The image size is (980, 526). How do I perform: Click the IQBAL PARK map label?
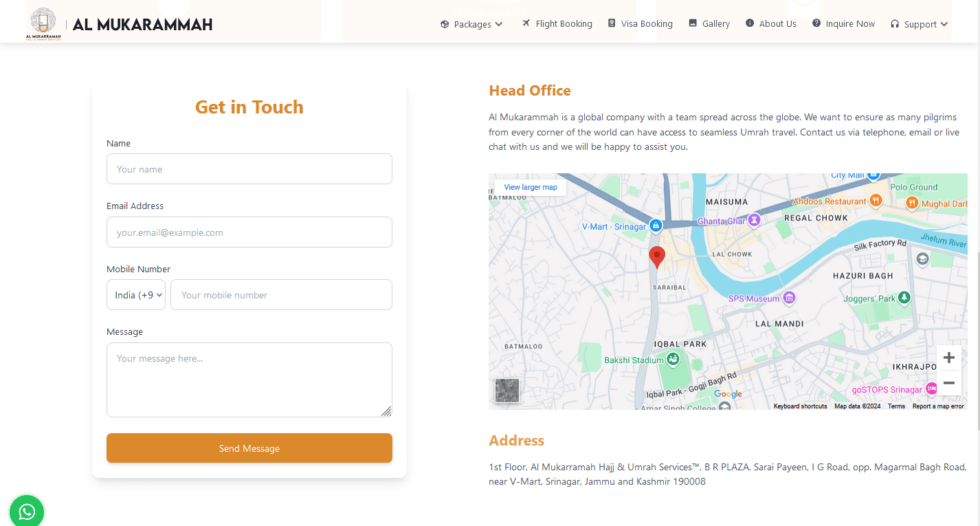[x=680, y=344]
